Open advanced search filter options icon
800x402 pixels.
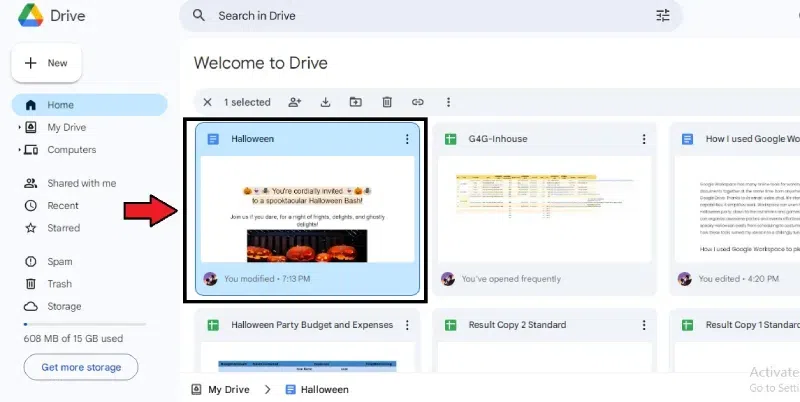tap(663, 15)
